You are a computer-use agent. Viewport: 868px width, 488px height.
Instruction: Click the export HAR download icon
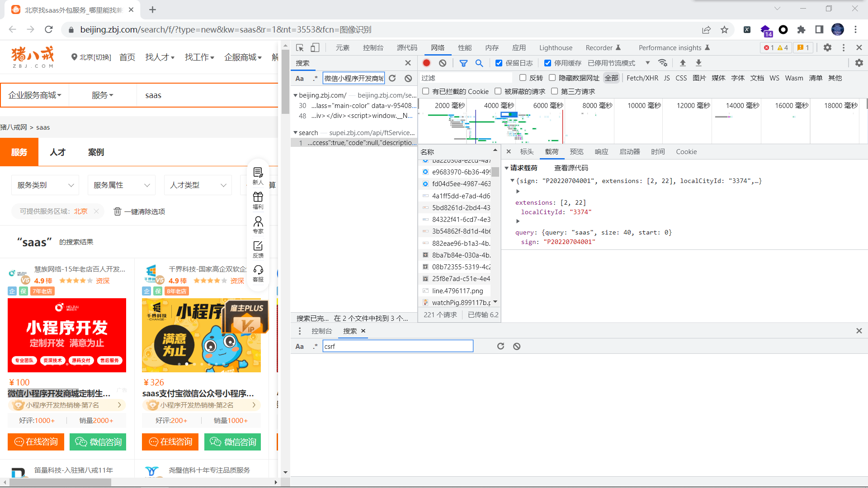[x=698, y=63]
